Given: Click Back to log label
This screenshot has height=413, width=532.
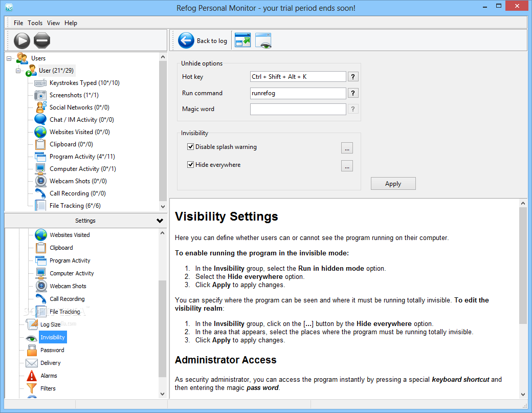Looking at the screenshot, I should [x=212, y=41].
